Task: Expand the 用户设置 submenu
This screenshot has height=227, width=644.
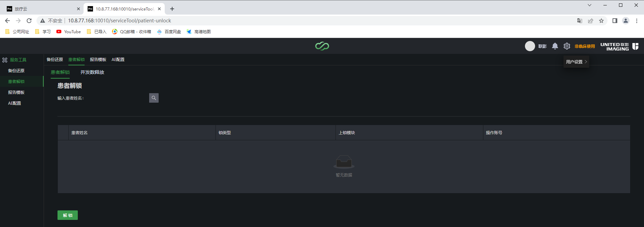Action: 576,62
